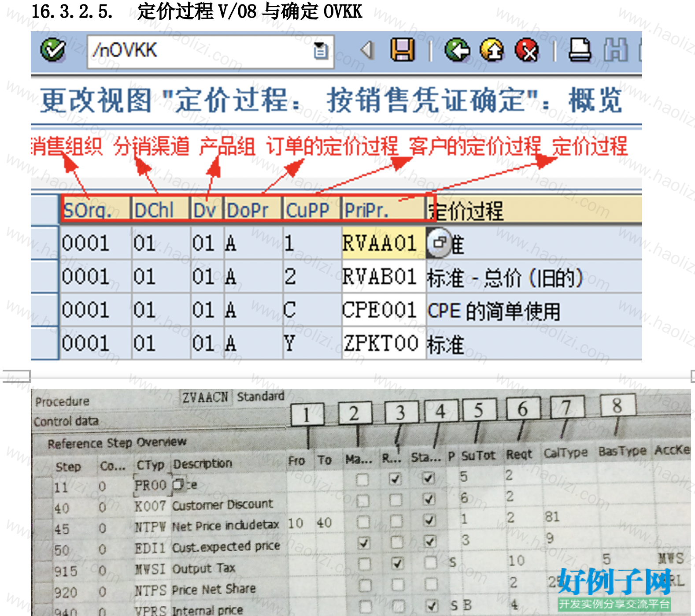Click the Reqt column header
The image size is (695, 616).
click(519, 454)
